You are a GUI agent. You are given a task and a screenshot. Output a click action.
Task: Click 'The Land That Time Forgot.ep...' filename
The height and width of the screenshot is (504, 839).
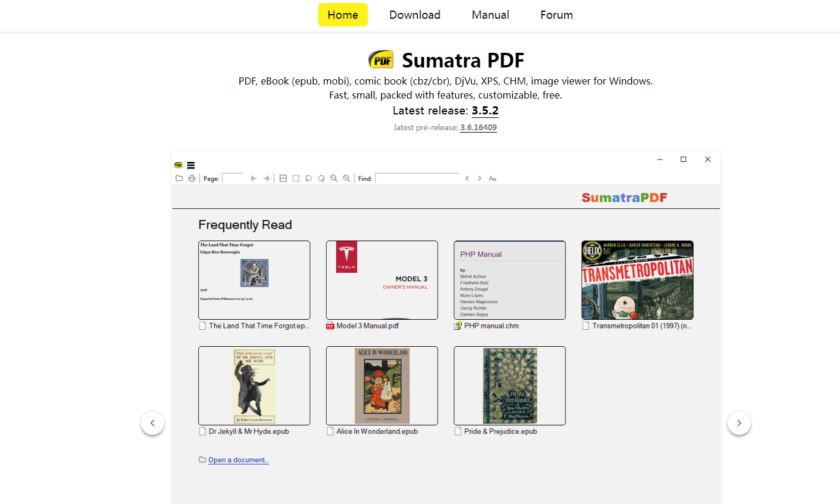click(x=259, y=326)
